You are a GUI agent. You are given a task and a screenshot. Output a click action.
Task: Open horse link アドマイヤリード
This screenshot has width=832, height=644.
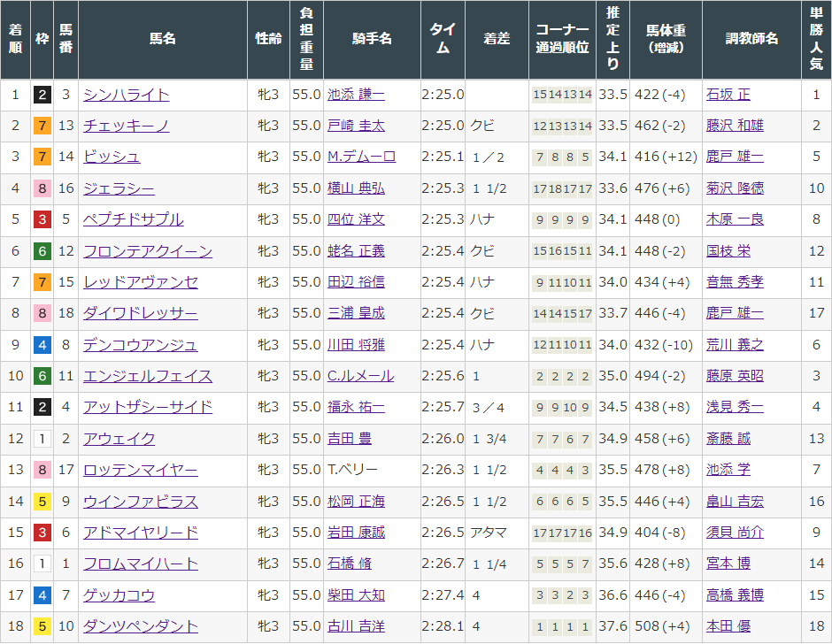141,533
